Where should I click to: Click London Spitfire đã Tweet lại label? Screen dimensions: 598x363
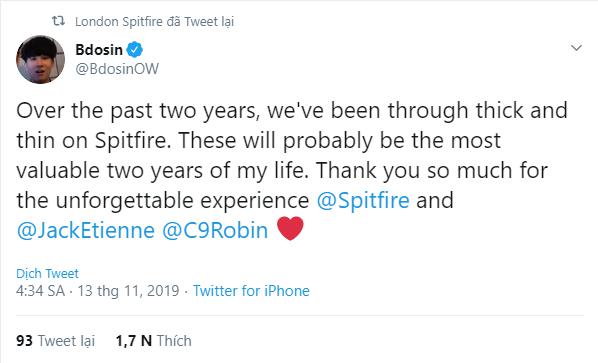pyautogui.click(x=154, y=22)
